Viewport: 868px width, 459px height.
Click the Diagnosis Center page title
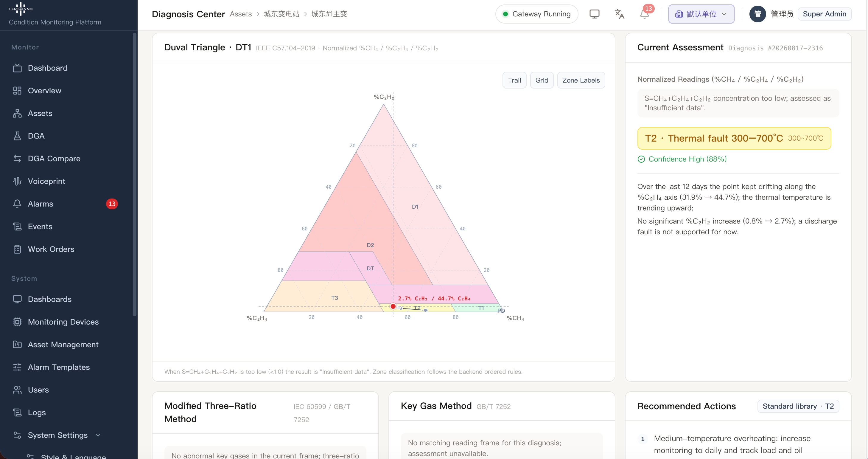188,14
